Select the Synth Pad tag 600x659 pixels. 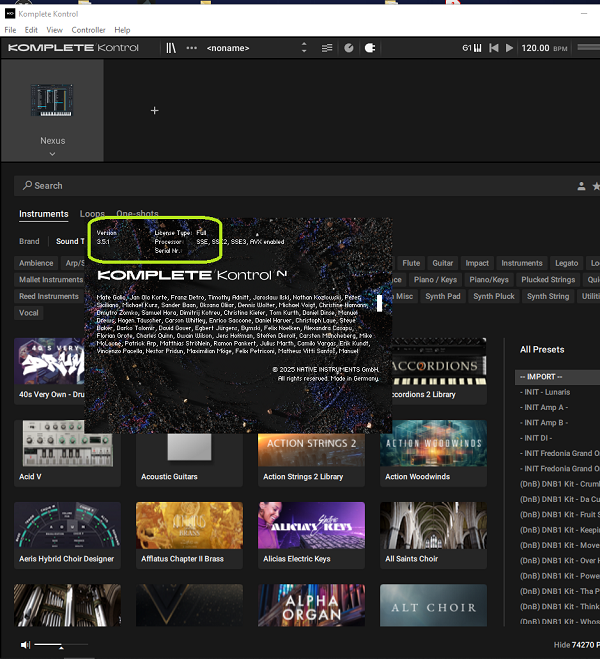tap(443, 296)
